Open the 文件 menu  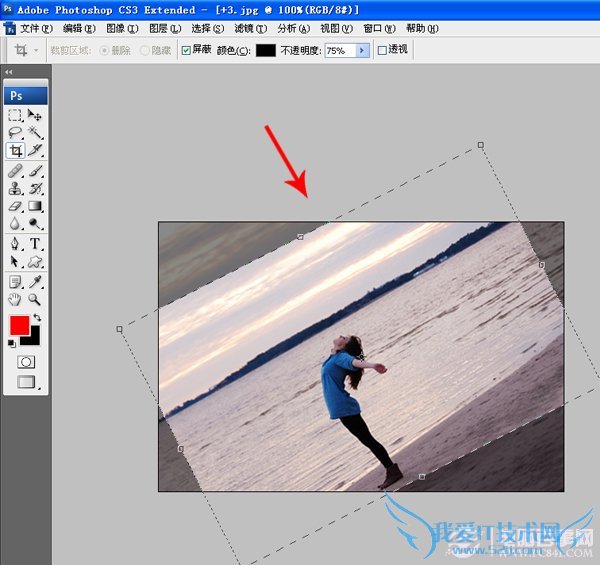(x=36, y=29)
